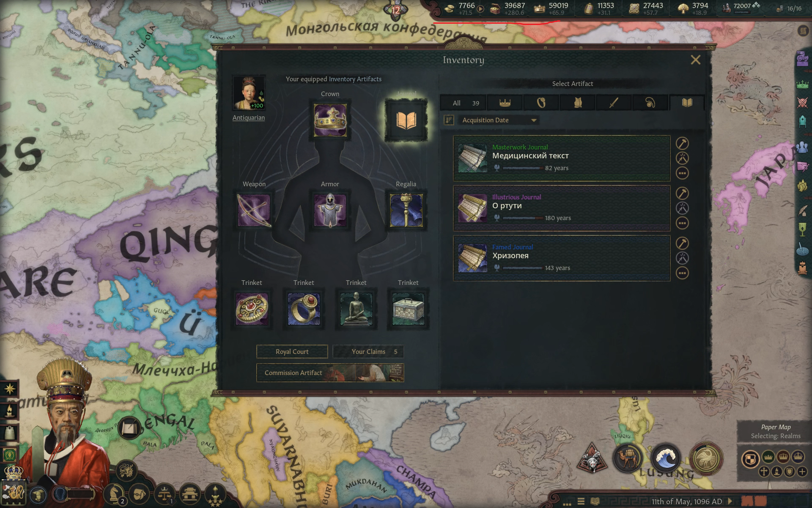Open the Royal Court view
The width and height of the screenshot is (812, 508).
[292, 352]
